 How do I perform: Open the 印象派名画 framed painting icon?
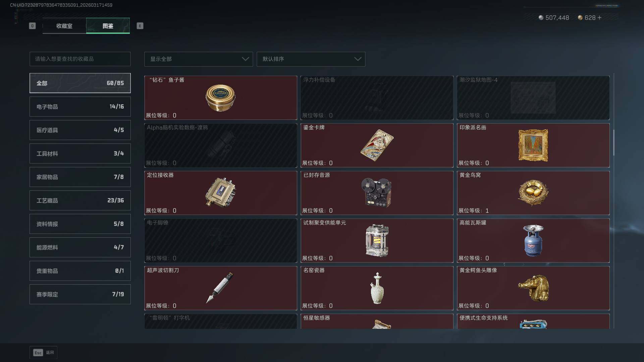pos(533,145)
